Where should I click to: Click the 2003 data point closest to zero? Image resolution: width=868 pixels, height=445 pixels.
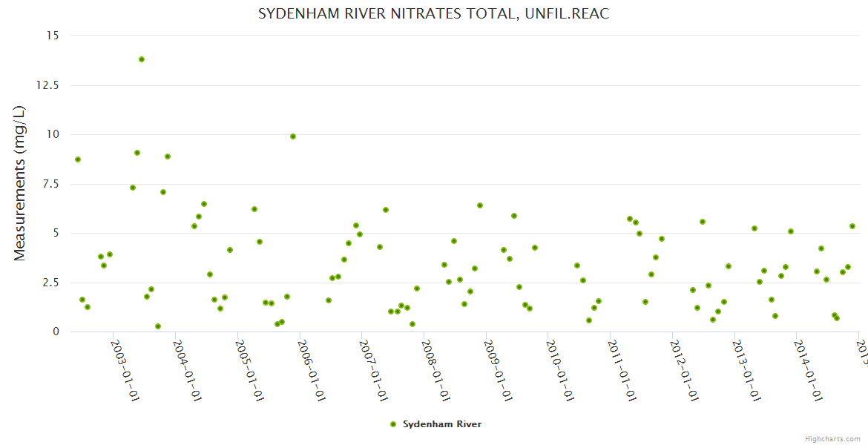pyautogui.click(x=158, y=326)
